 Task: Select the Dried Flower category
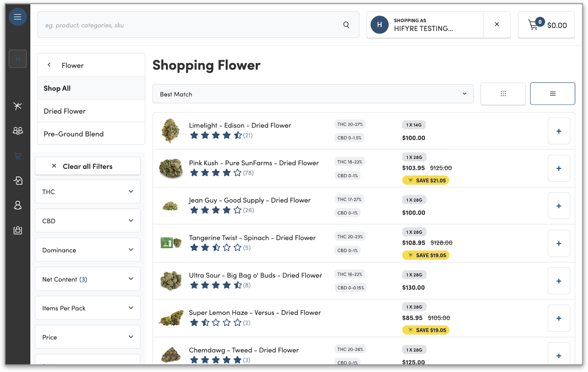point(65,111)
